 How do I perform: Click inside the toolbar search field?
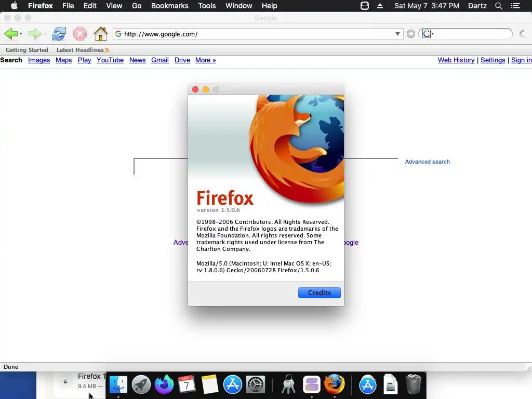coord(472,34)
